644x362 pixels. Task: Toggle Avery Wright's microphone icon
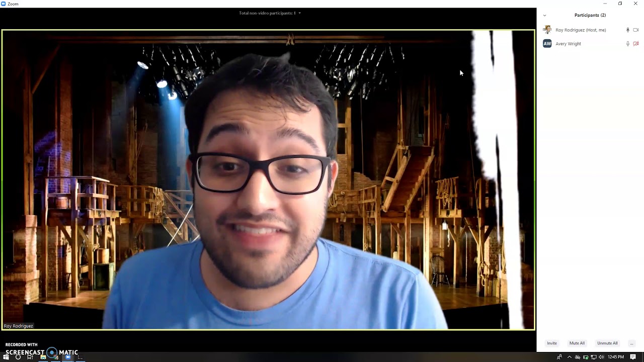click(627, 44)
